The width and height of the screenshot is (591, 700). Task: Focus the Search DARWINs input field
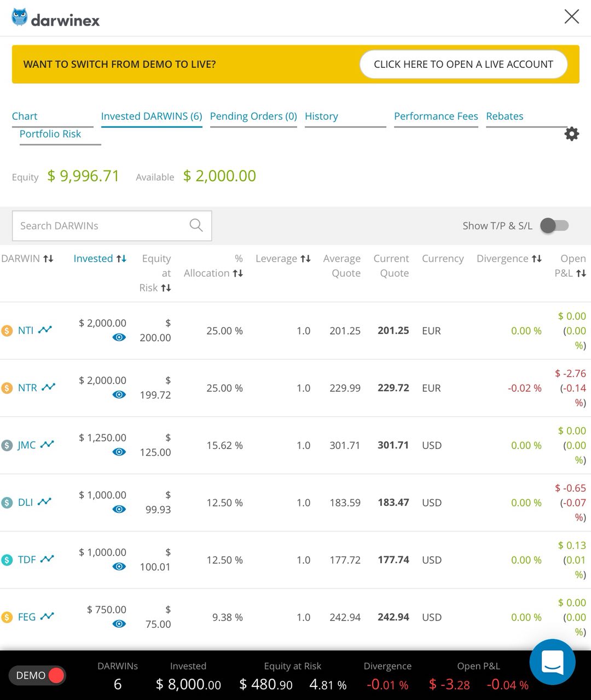(112, 226)
